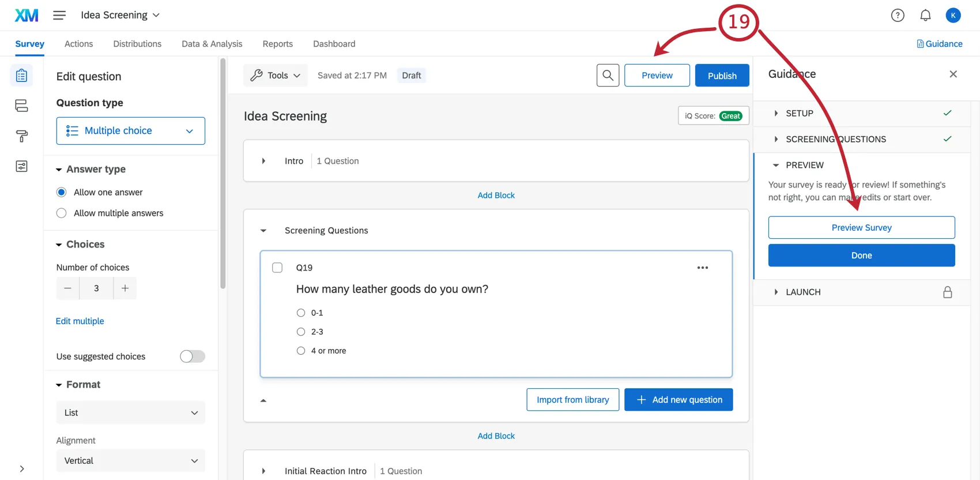Open the survey options sidebar icon
Viewport: 980px width, 480px height.
tap(21, 167)
